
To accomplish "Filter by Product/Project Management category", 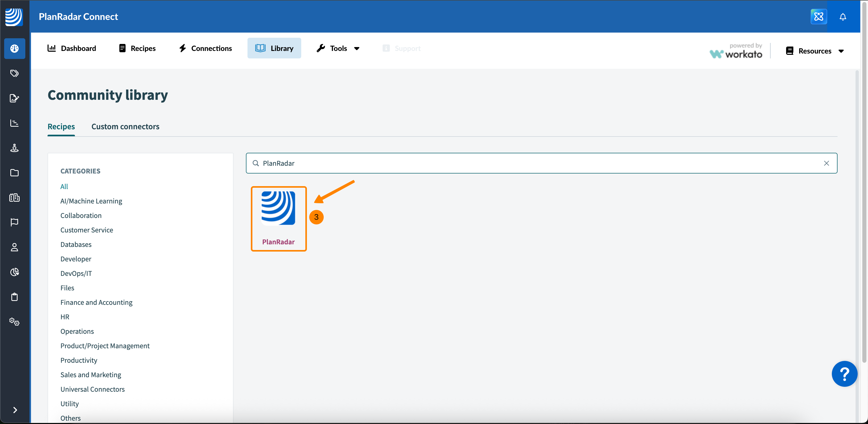I will (105, 346).
